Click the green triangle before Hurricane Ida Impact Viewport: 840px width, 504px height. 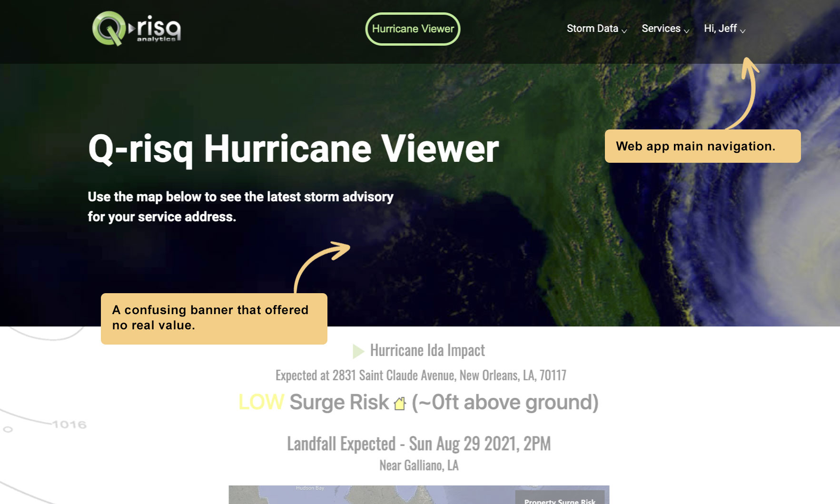coord(358,351)
